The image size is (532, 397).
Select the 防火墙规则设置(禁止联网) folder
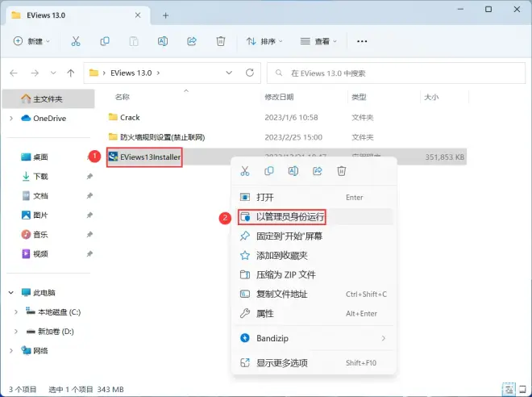pyautogui.click(x=156, y=137)
